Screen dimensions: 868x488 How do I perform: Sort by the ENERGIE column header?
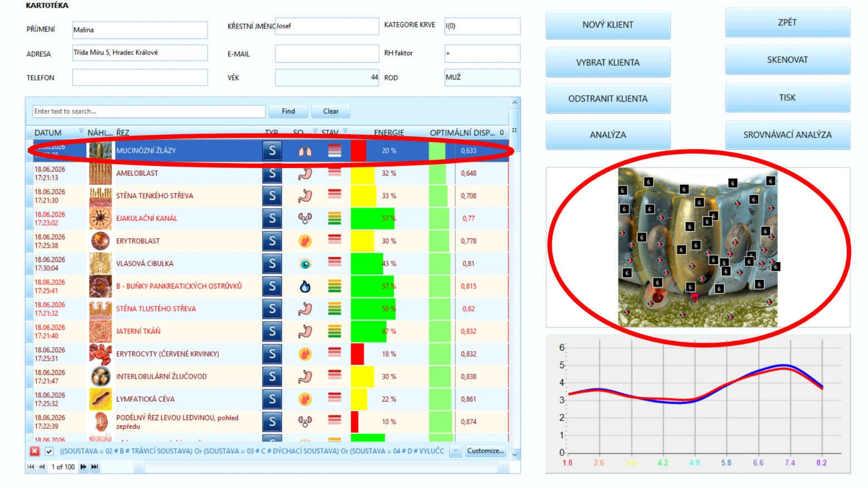[x=389, y=132]
